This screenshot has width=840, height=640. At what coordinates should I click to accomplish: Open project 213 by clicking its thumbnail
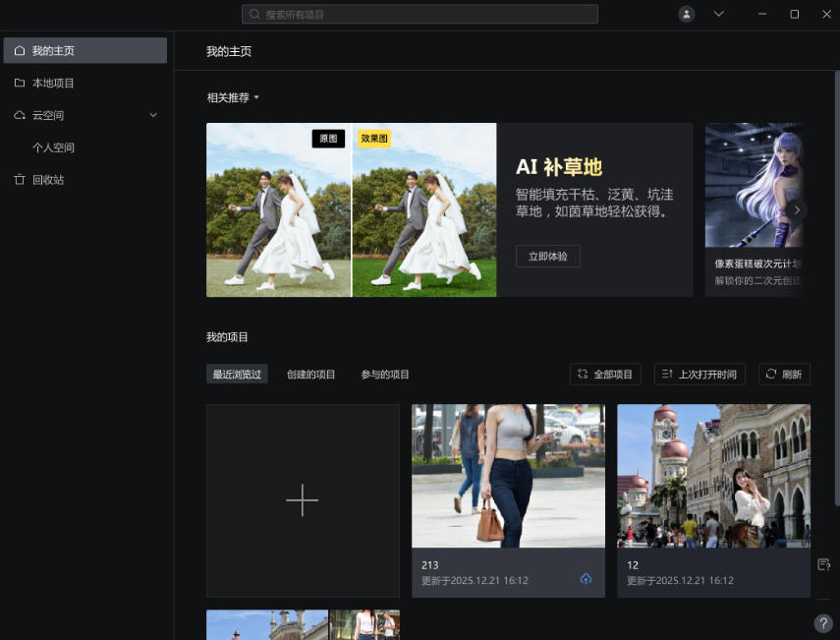[x=508, y=475]
